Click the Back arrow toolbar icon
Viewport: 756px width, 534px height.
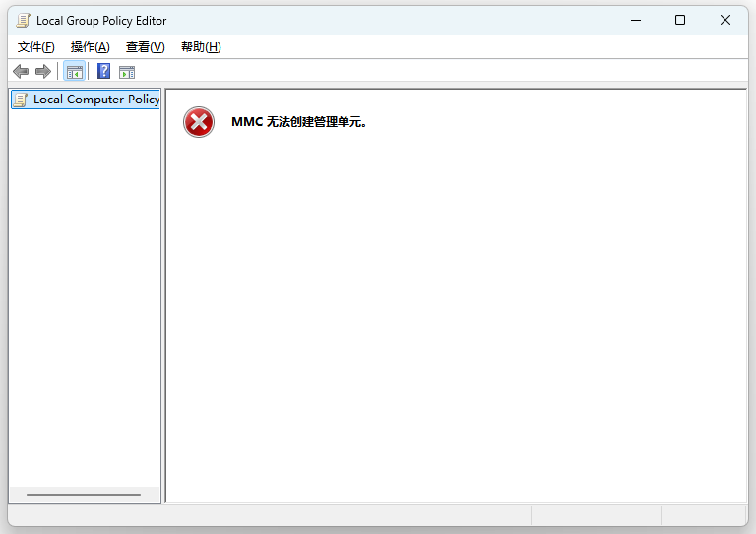[x=21, y=72]
